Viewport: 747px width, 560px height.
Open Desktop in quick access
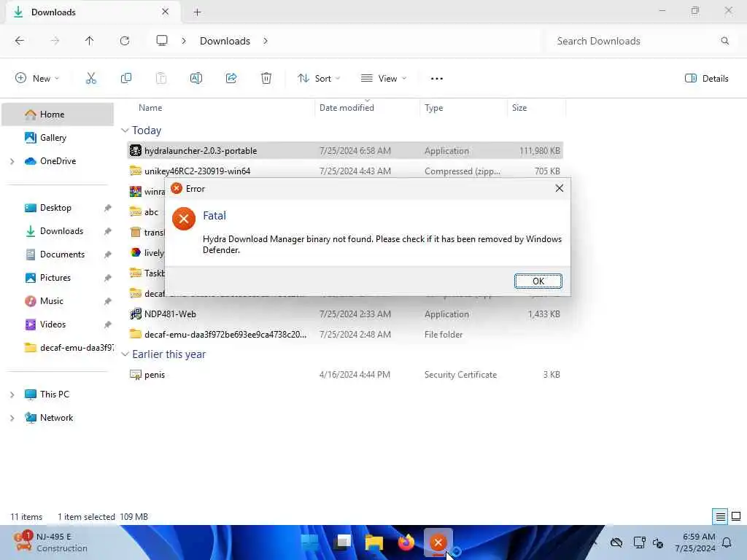coord(55,208)
